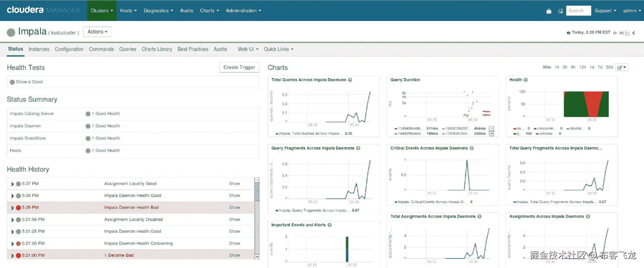Click into the Search field
Screen dimensions: 644x268
[578, 10]
